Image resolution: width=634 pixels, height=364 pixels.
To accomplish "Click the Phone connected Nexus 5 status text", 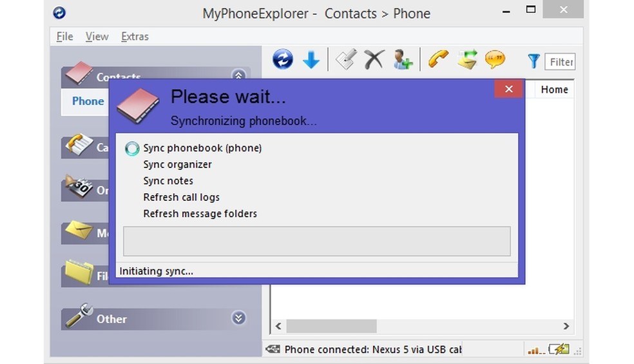I will [373, 349].
